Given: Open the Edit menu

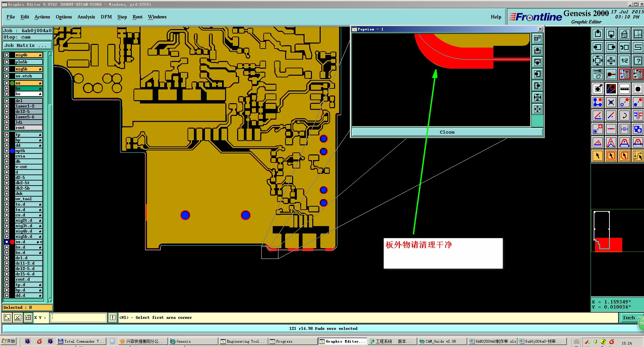Looking at the screenshot, I should (25, 17).
